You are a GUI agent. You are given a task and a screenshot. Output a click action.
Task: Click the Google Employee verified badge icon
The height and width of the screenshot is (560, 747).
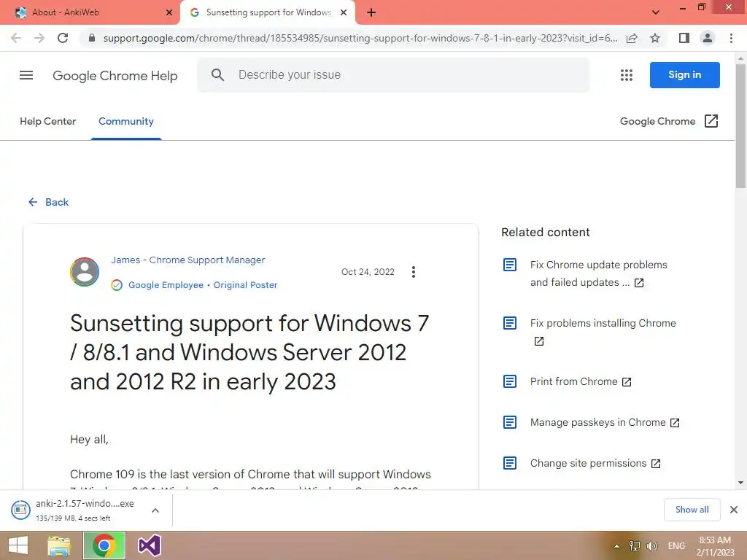117,285
